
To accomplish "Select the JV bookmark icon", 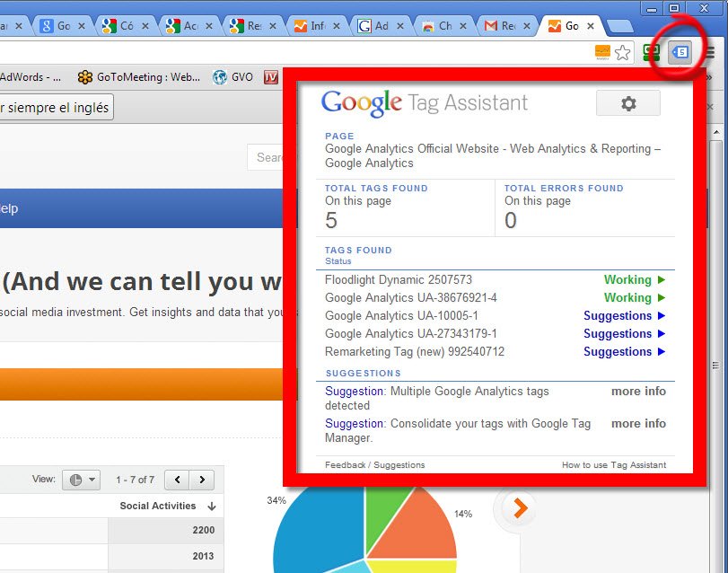I will click(x=270, y=77).
